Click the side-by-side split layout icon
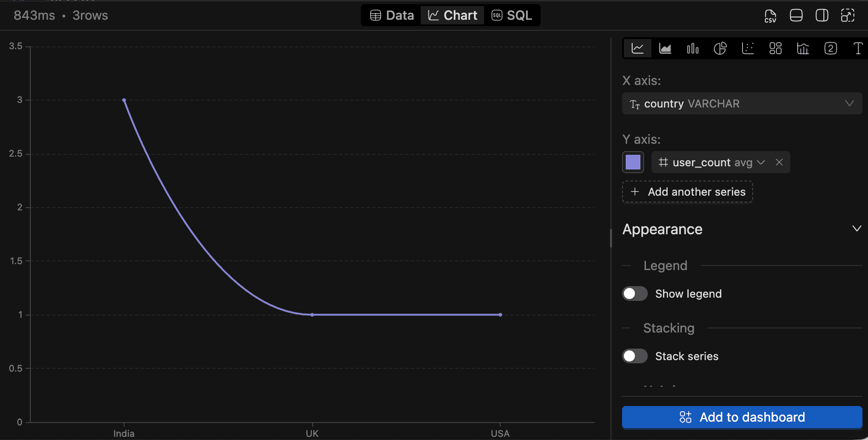The width and height of the screenshot is (868, 440). point(822,16)
